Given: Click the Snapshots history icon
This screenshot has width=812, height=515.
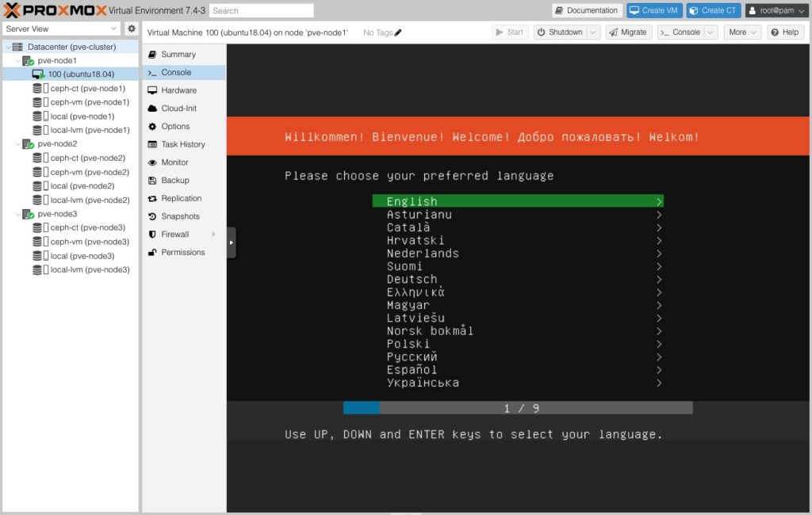Looking at the screenshot, I should click(152, 216).
